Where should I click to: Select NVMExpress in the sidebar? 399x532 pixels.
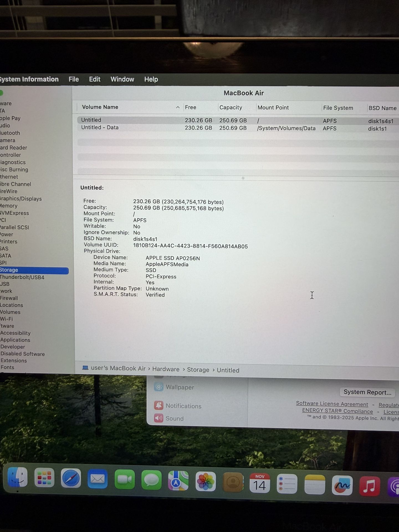click(14, 213)
